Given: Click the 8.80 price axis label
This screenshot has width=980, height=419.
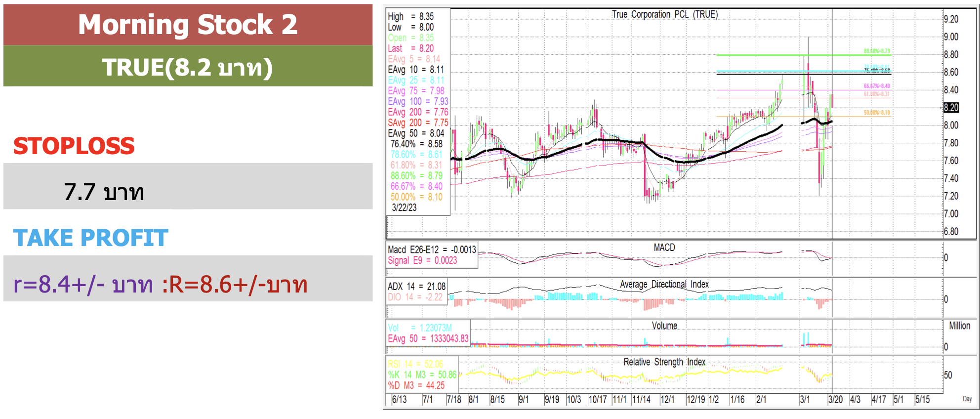Looking at the screenshot, I should tap(951, 54).
